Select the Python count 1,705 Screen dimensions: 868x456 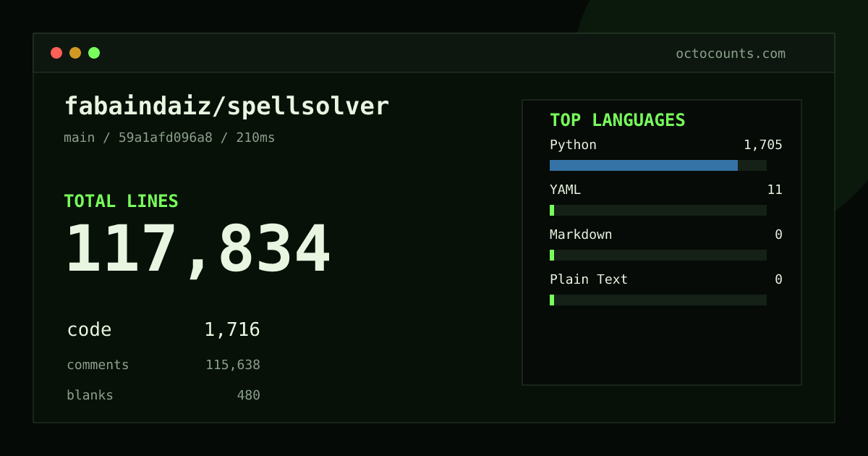763,145
